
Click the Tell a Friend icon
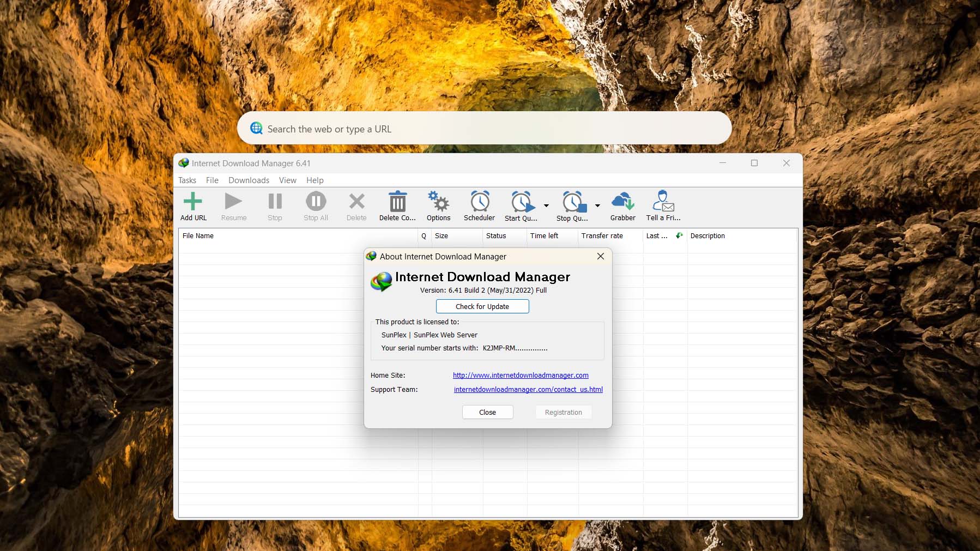tap(663, 201)
